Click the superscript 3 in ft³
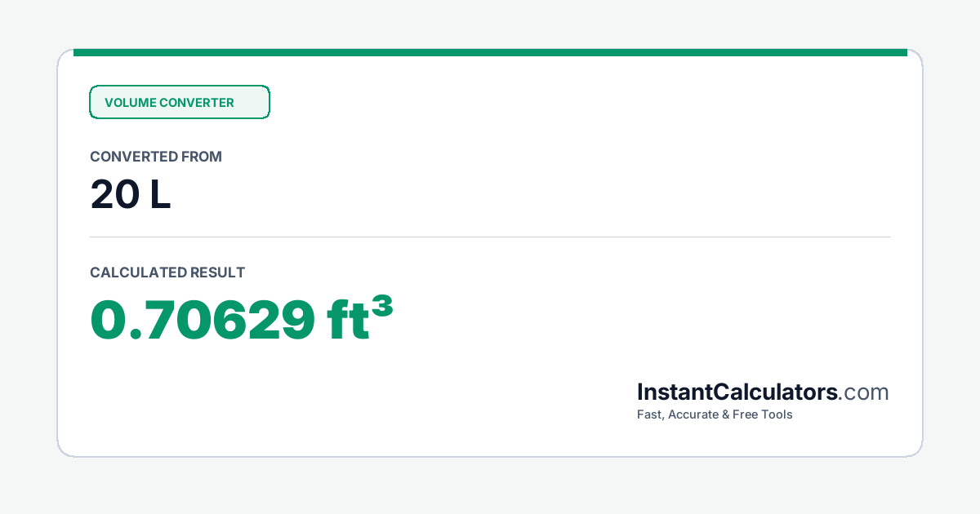The width and height of the screenshot is (980, 514). (382, 308)
